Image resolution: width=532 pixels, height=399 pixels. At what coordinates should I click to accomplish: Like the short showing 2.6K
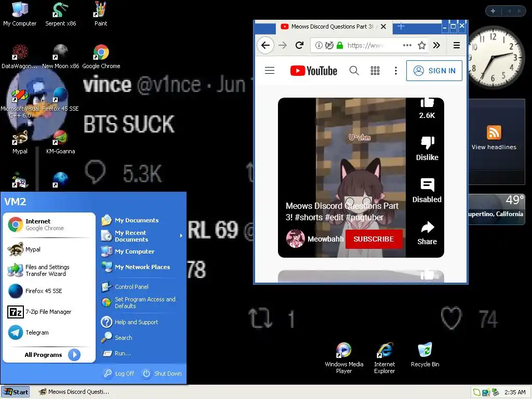coord(427,109)
